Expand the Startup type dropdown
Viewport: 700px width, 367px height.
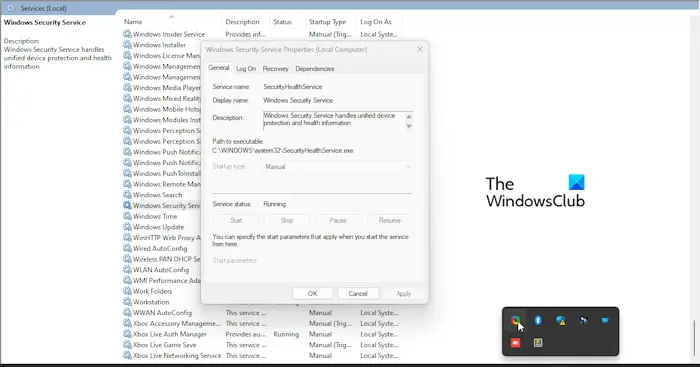click(x=338, y=167)
